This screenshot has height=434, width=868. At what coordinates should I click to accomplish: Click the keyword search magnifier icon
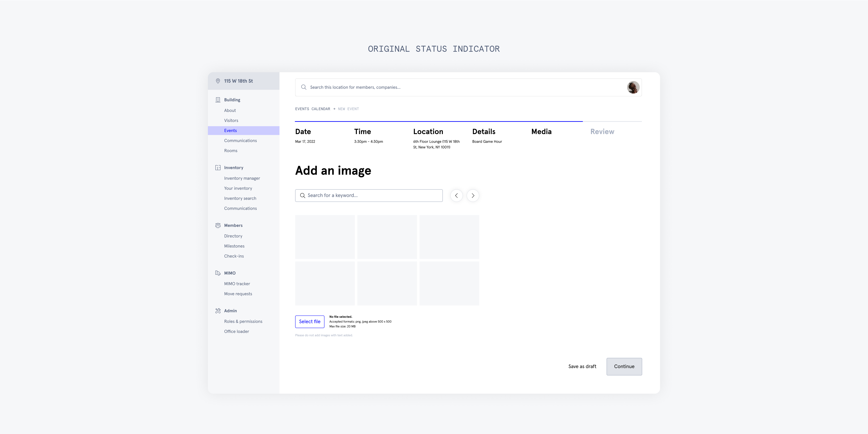[303, 195]
